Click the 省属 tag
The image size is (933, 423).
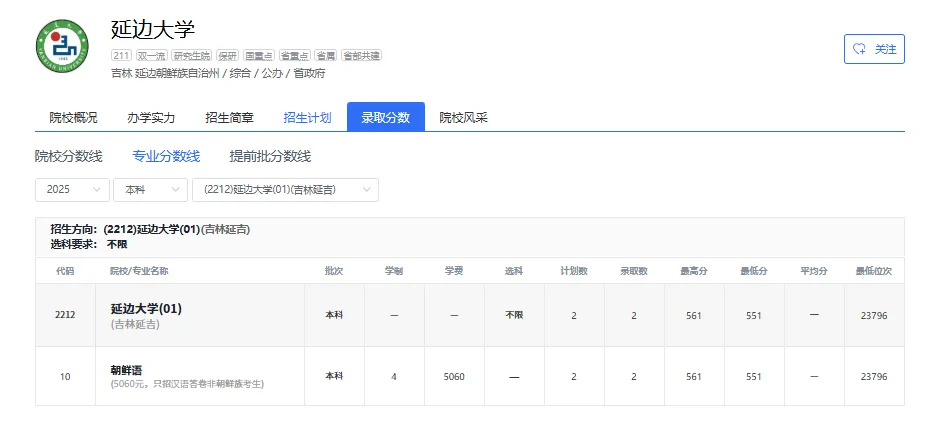(325, 55)
